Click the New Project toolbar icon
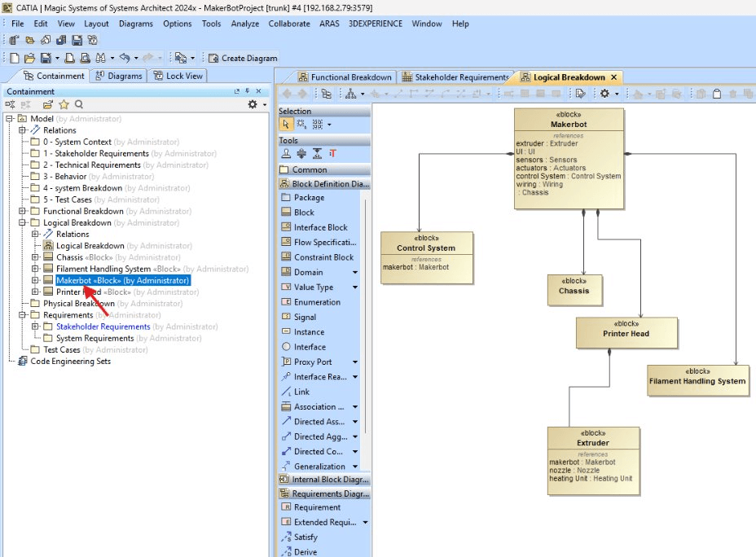Screen dimensions: 756x557 (x=15, y=59)
